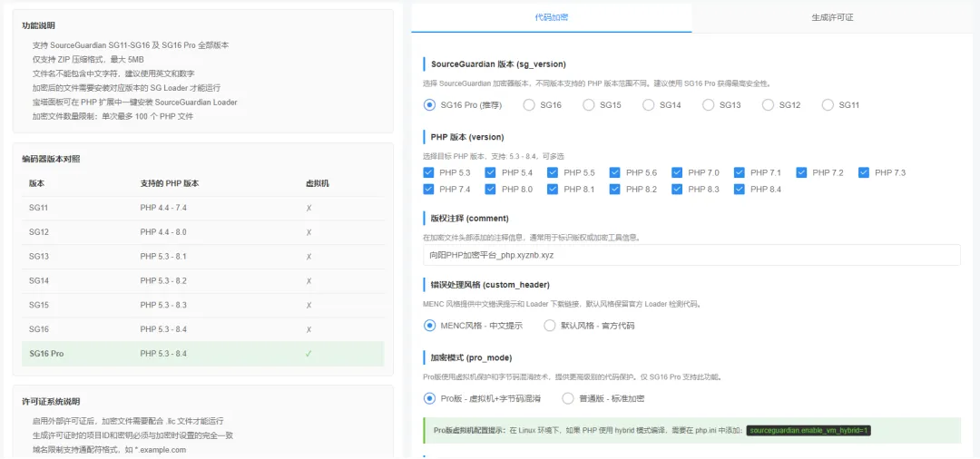Toggle the PHP 5.4 checkbox

pyautogui.click(x=491, y=172)
